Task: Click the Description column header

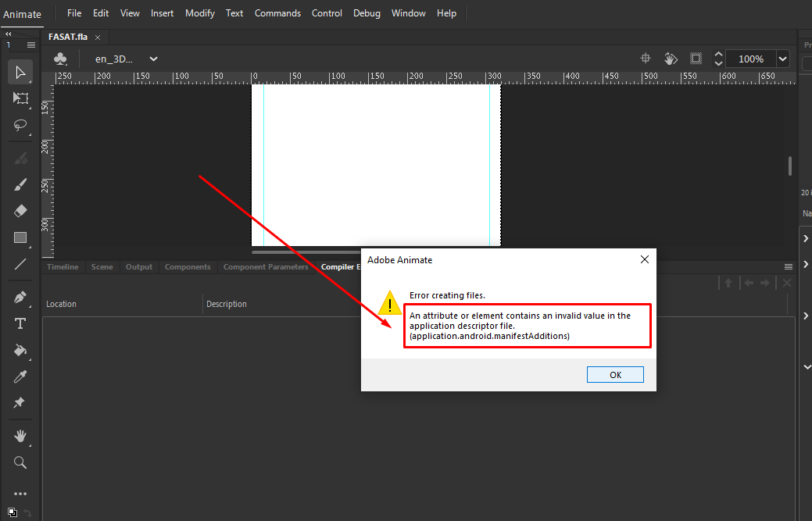Action: [227, 304]
